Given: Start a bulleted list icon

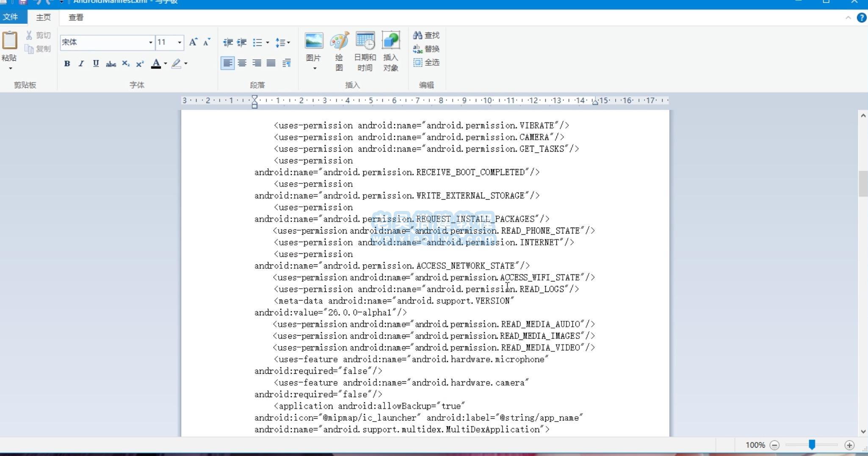Looking at the screenshot, I should 257,42.
